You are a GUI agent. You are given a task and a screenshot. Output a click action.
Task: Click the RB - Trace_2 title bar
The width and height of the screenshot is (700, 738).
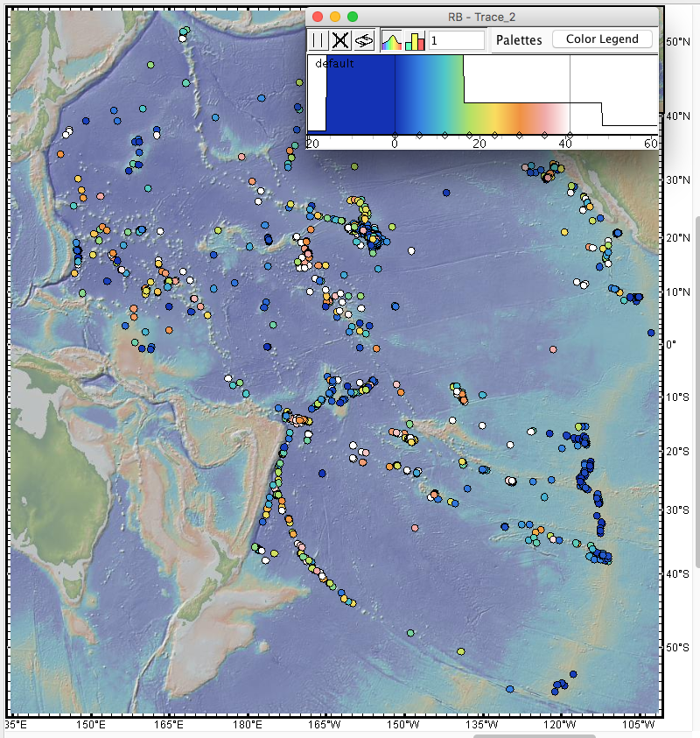[490, 17]
